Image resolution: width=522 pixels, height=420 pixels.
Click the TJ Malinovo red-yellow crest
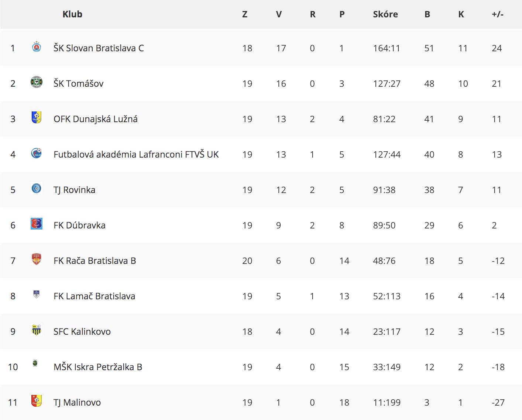point(36,401)
